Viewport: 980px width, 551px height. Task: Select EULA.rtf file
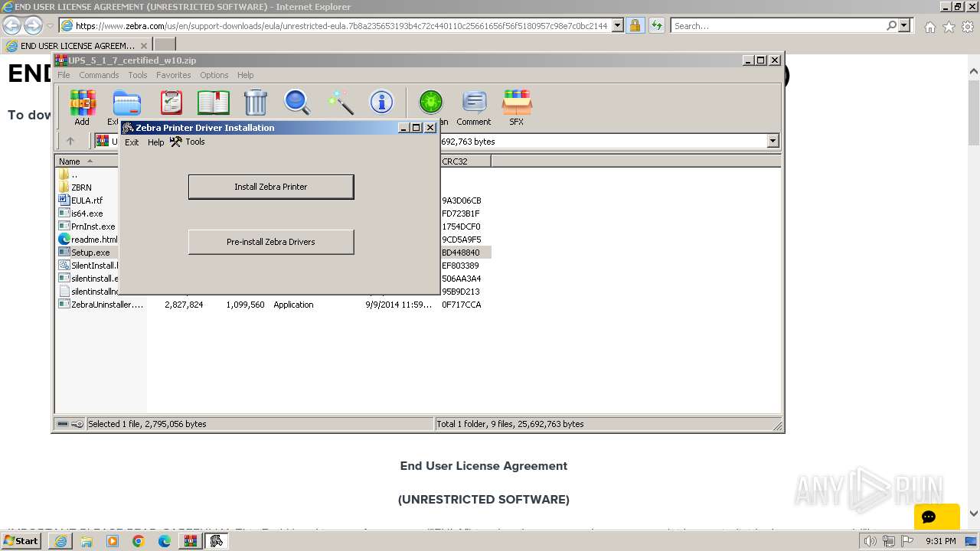80,201
